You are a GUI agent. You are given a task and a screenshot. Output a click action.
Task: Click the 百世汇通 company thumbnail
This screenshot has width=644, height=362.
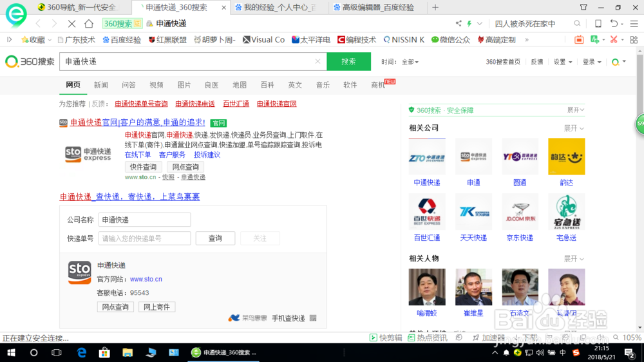coord(427,212)
